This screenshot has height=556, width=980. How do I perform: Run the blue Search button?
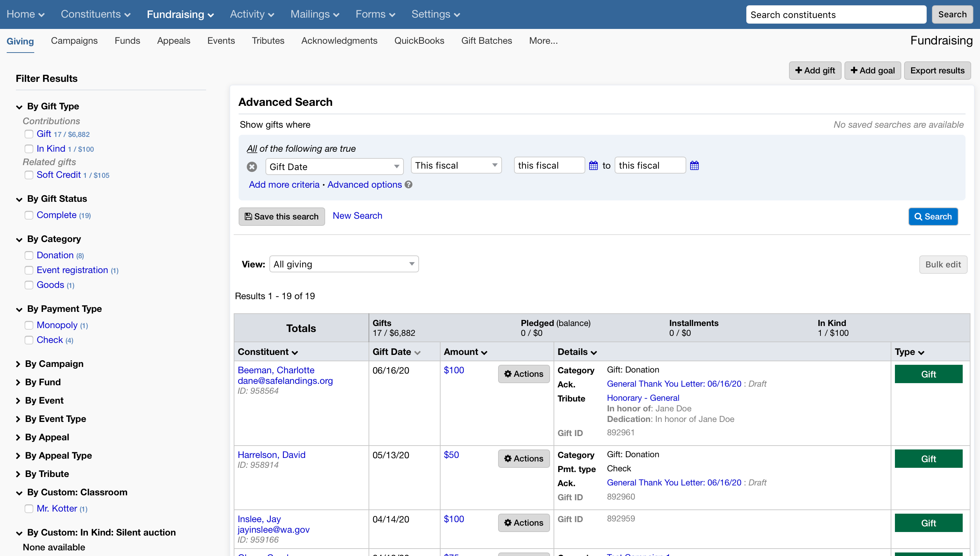click(x=933, y=217)
